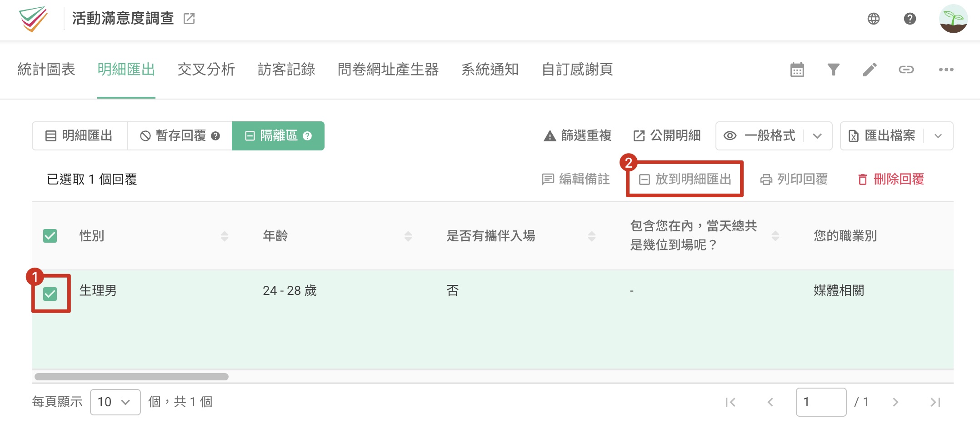Click the 放到明細匯出 button

click(x=684, y=180)
